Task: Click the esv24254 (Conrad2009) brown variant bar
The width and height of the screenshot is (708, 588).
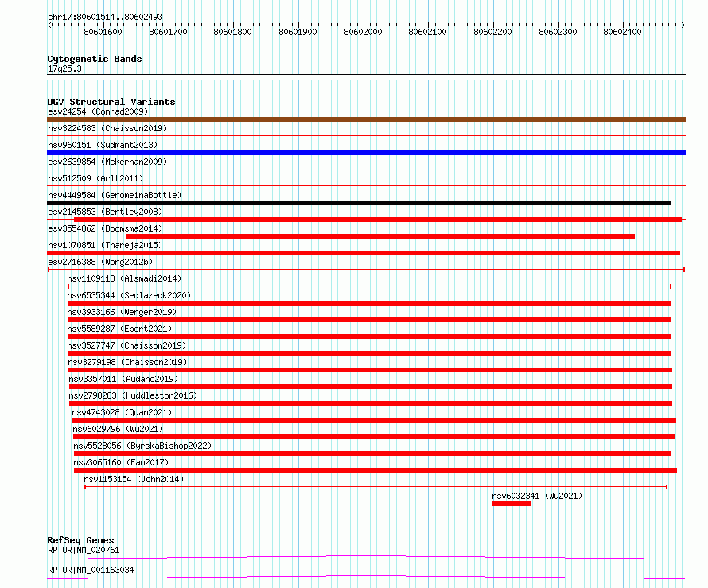Action: [x=366, y=119]
